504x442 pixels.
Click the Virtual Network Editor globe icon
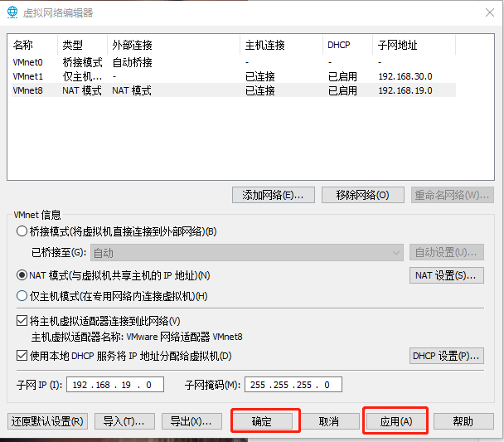(12, 12)
